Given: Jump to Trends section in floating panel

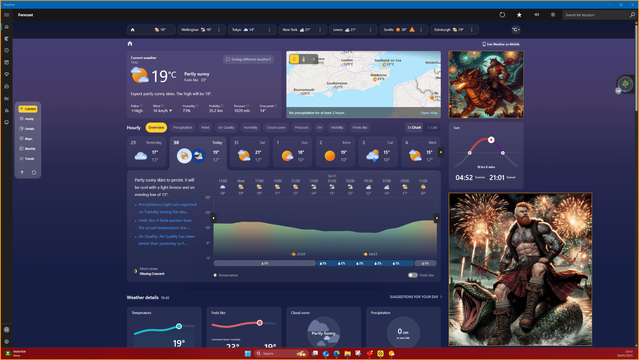Looking at the screenshot, I should 27,159.
